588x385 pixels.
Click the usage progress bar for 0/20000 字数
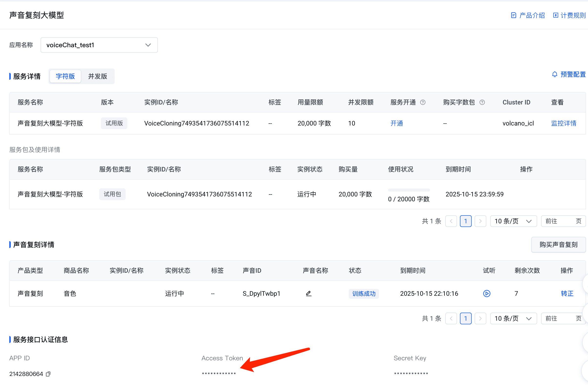pyautogui.click(x=409, y=190)
